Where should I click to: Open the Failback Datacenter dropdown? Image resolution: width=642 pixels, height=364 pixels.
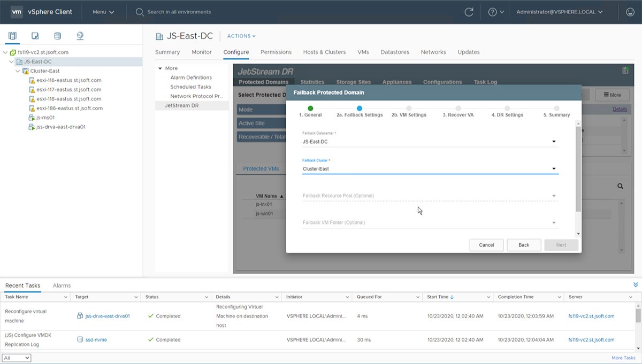click(x=555, y=141)
